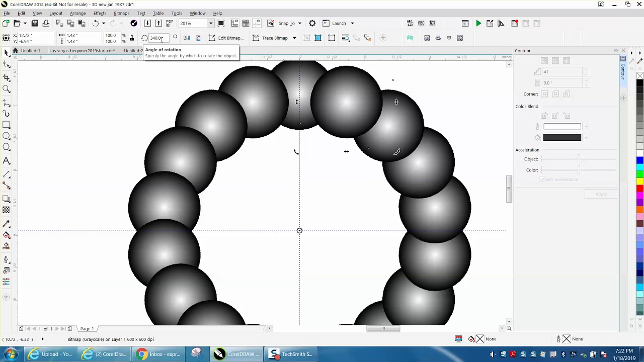Click the Import icon
Image resolution: width=644 pixels, height=362 pixels.
[147, 23]
